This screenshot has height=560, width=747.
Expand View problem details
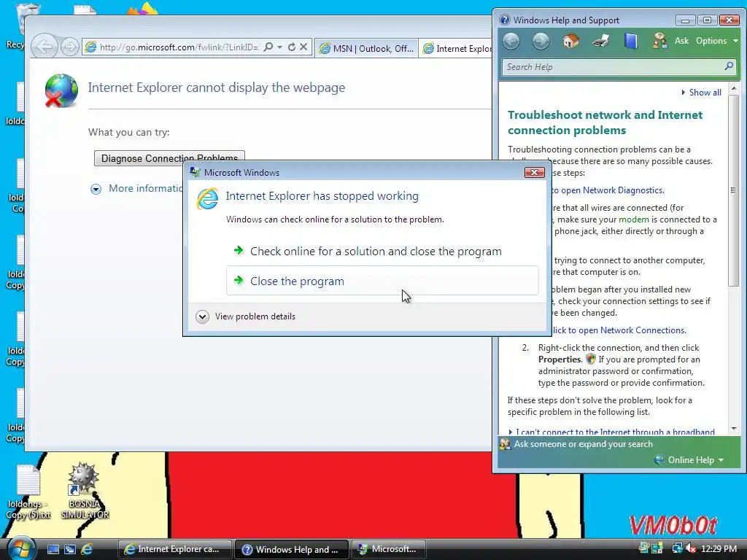click(246, 316)
